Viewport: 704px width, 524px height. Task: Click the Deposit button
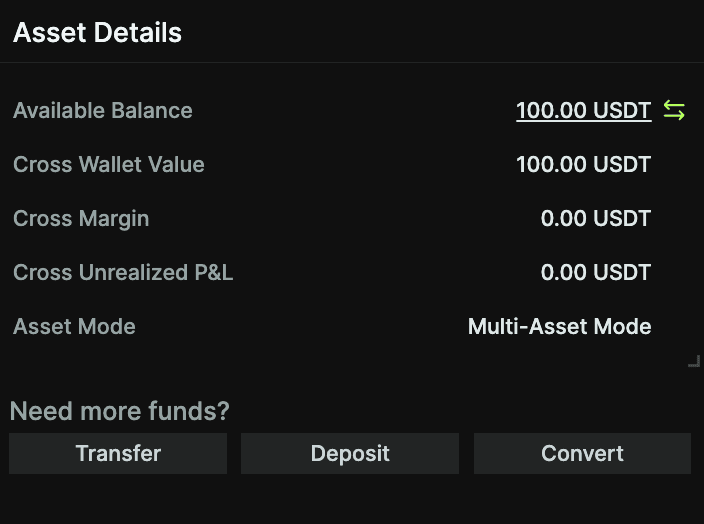[350, 454]
